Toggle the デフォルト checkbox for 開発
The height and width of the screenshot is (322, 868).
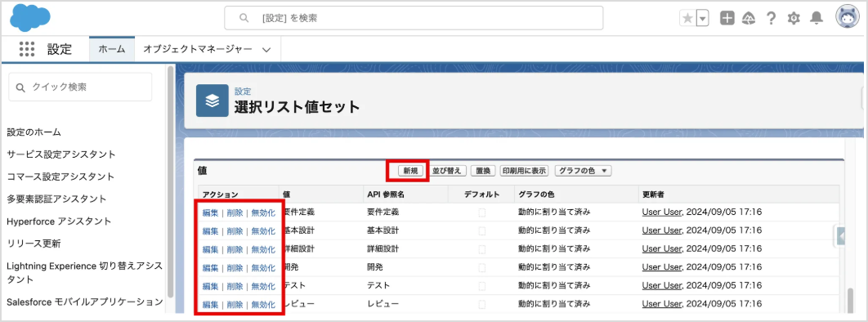tap(482, 267)
